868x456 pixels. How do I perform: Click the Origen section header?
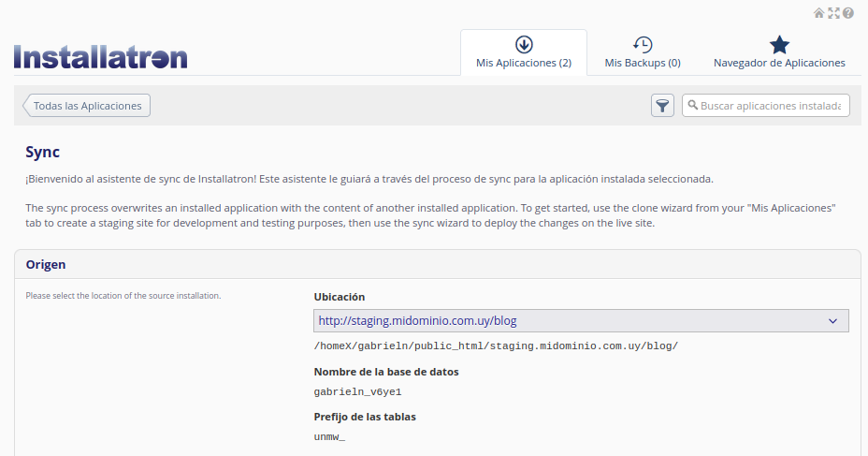[45, 265]
